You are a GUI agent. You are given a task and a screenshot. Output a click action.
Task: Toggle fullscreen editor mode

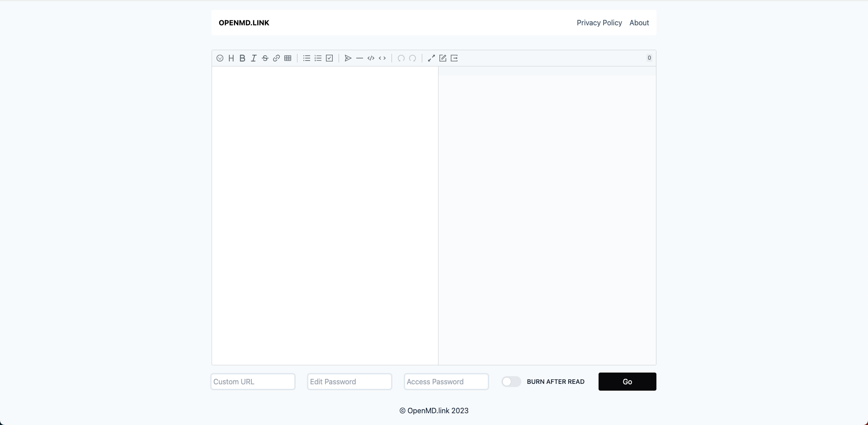click(x=431, y=58)
